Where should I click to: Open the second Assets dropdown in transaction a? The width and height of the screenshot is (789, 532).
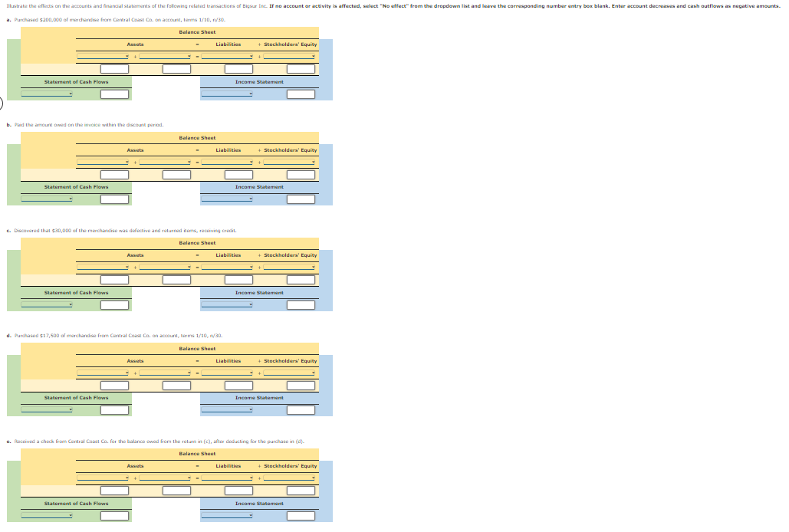click(165, 55)
